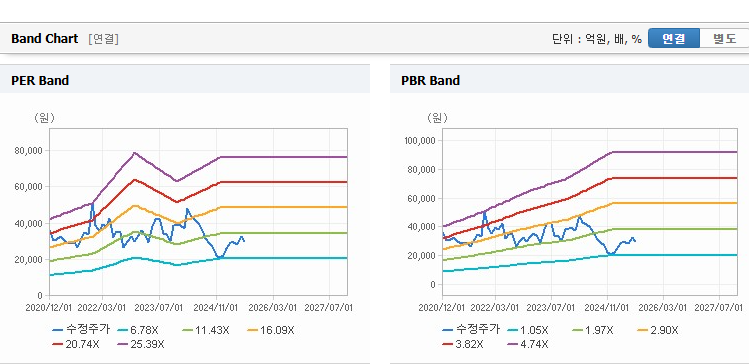Click the [연결] label beside Band Chart
Viewport: 749px width, 364px height.
(103, 39)
